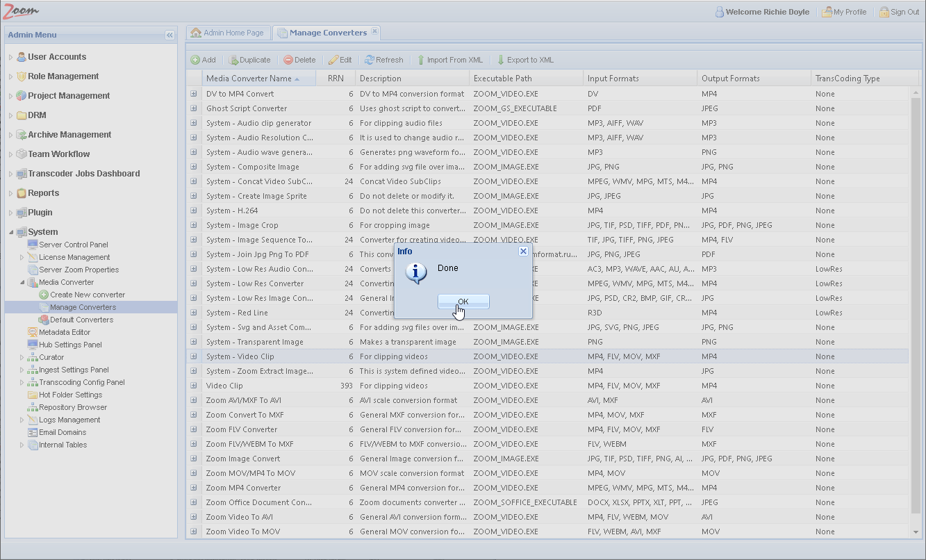
Task: Open Create New converter tree item
Action: click(88, 295)
